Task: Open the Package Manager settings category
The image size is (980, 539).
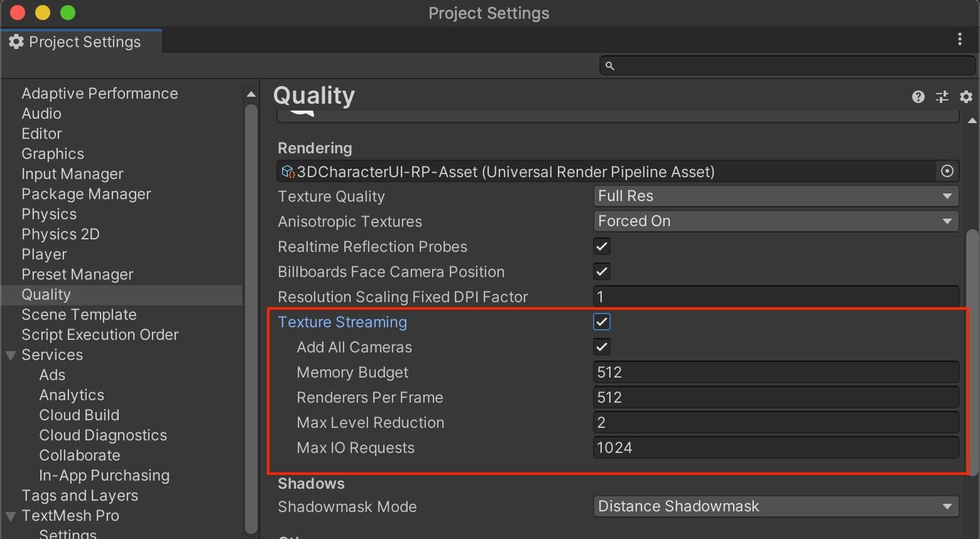Action: click(86, 194)
